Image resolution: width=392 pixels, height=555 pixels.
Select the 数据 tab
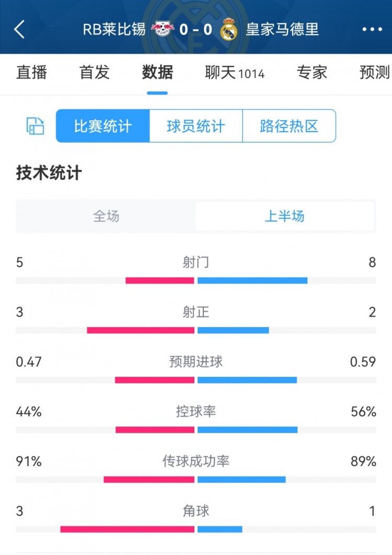[x=157, y=73]
